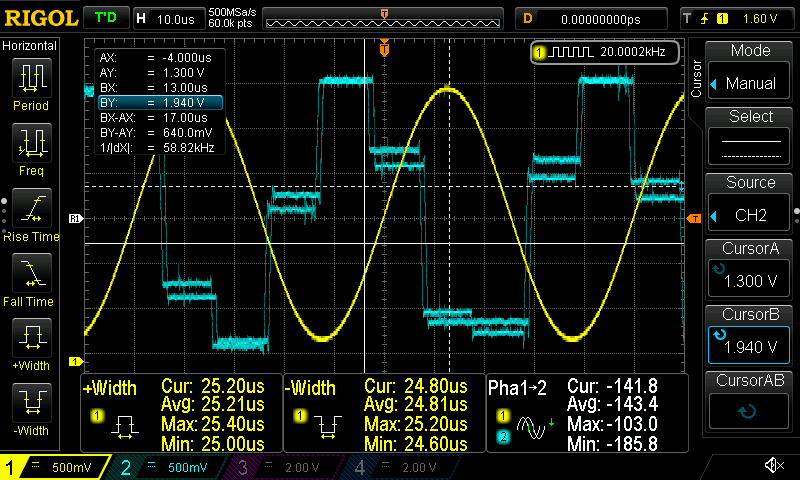The width and height of the screenshot is (800, 480).
Task: Toggle channel 2 at 500mV
Action: (x=168, y=467)
